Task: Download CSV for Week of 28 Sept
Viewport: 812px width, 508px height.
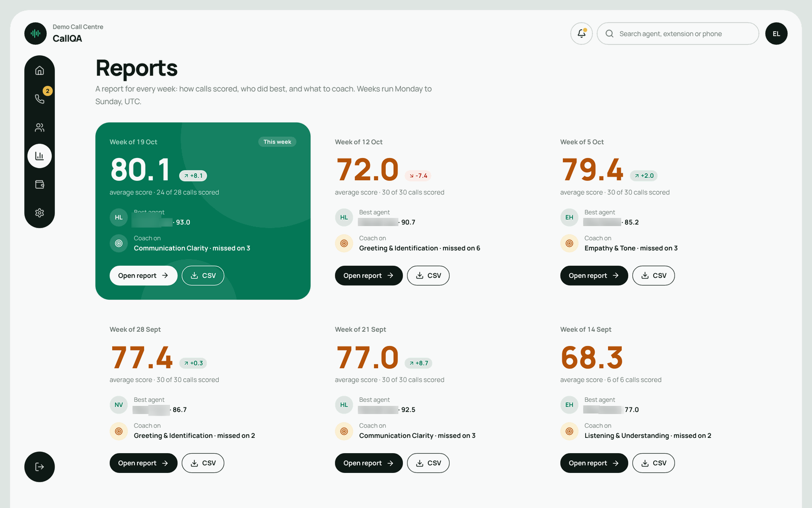Action: 203,463
